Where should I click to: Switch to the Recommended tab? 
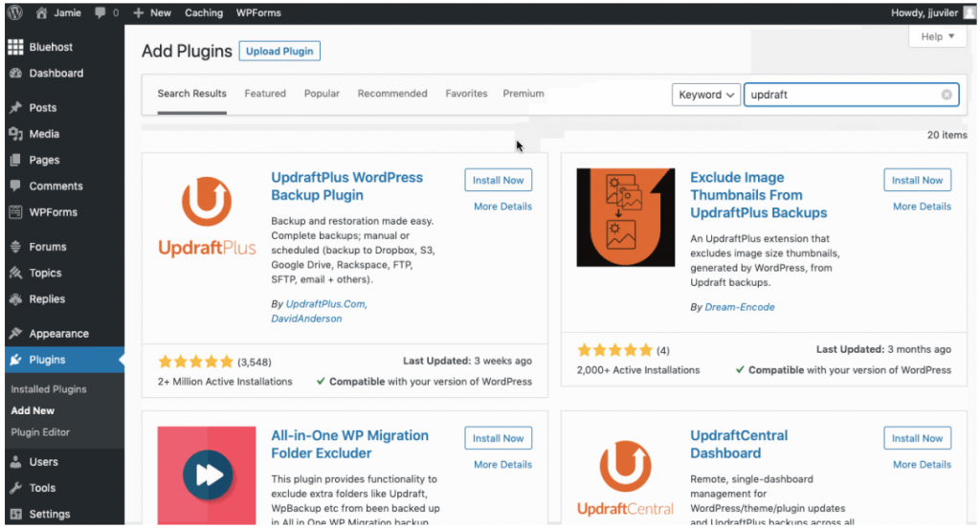tap(392, 93)
